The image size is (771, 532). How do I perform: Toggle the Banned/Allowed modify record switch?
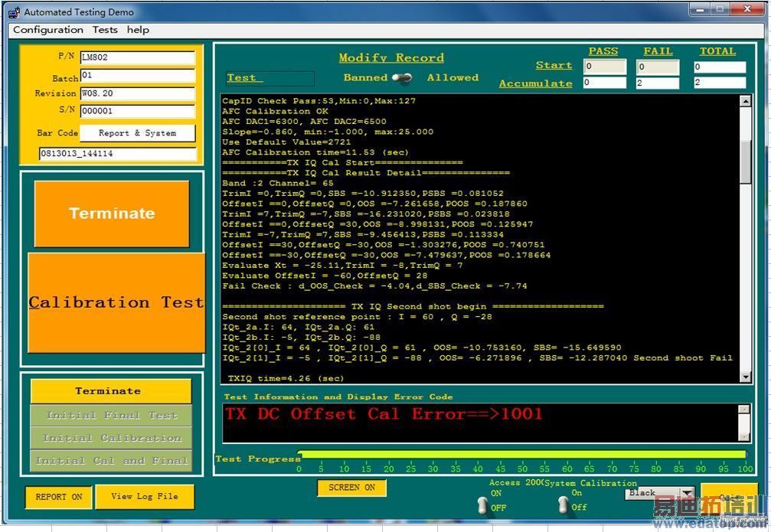[401, 77]
